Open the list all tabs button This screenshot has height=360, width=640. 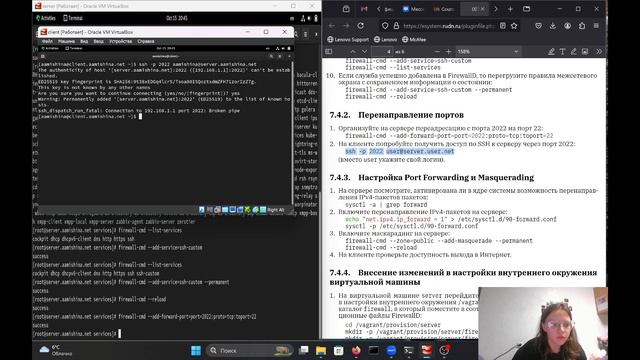527,9
